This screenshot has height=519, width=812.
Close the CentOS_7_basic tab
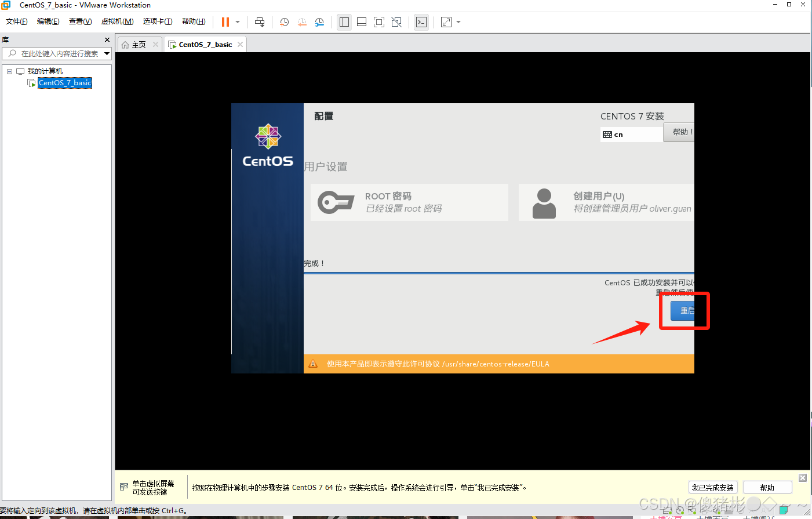pos(240,45)
